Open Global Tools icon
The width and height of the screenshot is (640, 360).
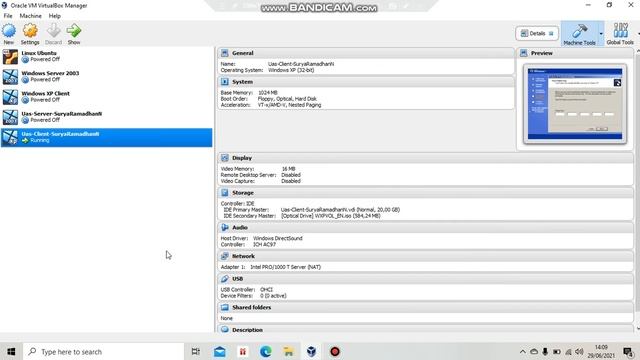[620, 31]
